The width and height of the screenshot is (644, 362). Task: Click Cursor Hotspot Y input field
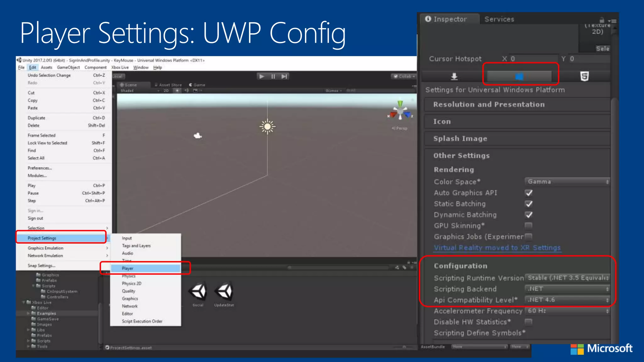(x=590, y=59)
